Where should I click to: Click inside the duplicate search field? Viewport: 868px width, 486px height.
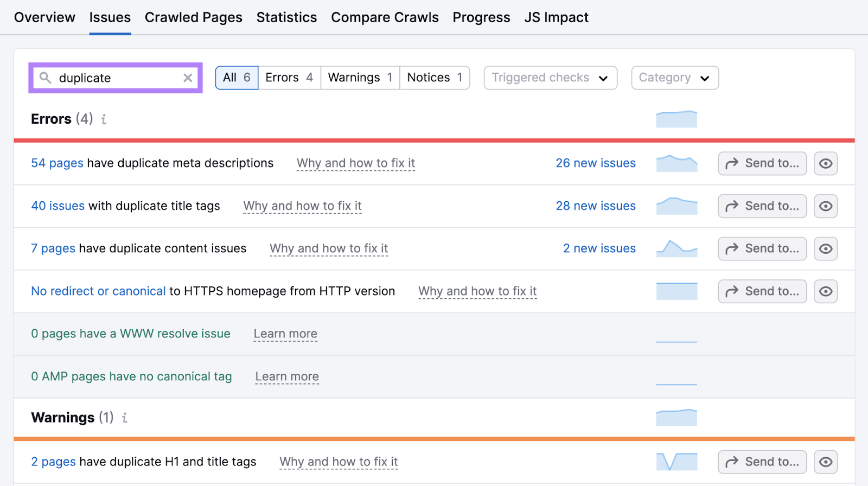point(117,78)
